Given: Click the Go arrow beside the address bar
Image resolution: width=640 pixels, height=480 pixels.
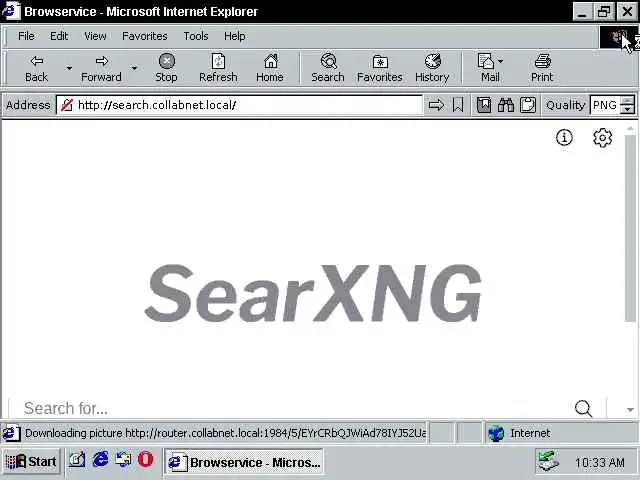Looking at the screenshot, I should pyautogui.click(x=436, y=105).
